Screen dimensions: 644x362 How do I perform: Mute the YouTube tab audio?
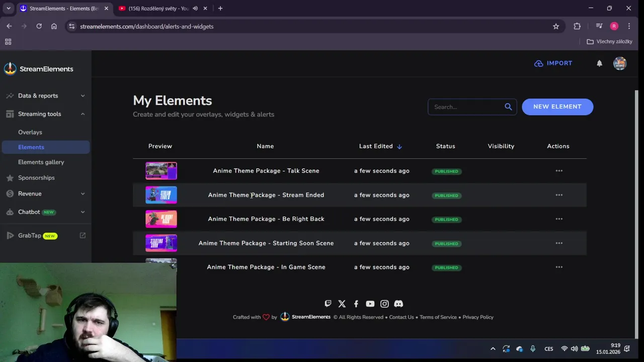coord(195,9)
